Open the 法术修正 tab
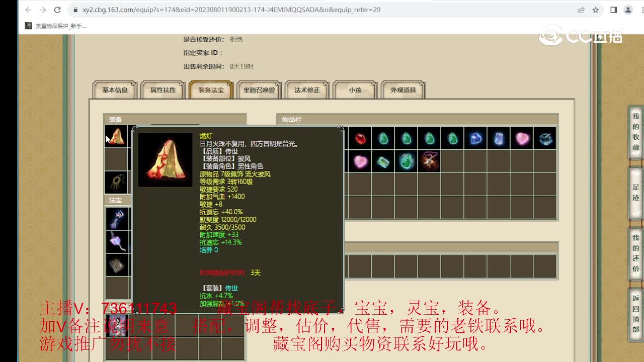The image size is (644, 362). 307,90
